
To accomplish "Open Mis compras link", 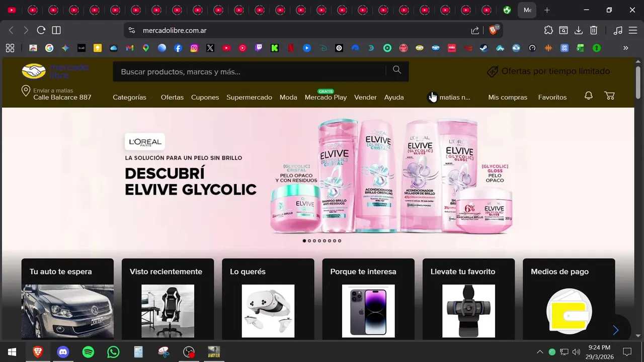I will [x=508, y=97].
